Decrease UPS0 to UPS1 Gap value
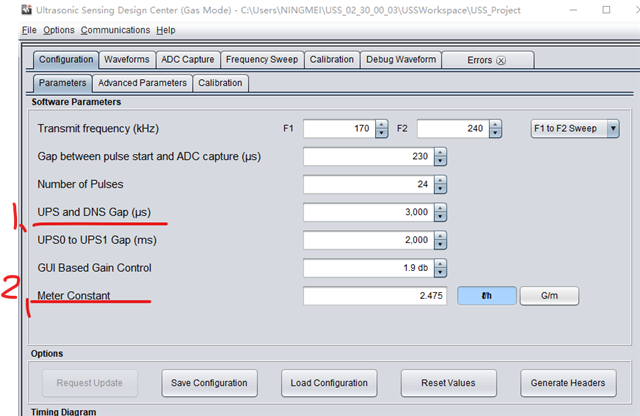Screen dimensions: 640x416 point(440,244)
